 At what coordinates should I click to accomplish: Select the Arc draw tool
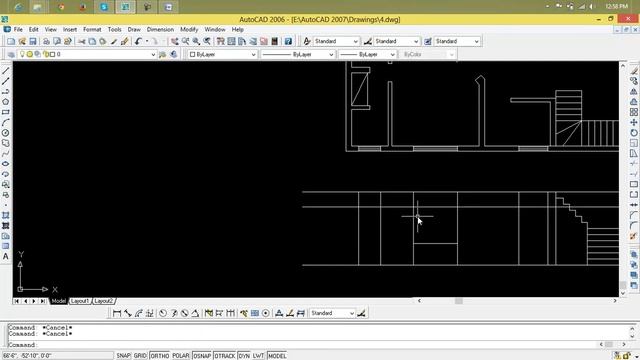(6, 122)
